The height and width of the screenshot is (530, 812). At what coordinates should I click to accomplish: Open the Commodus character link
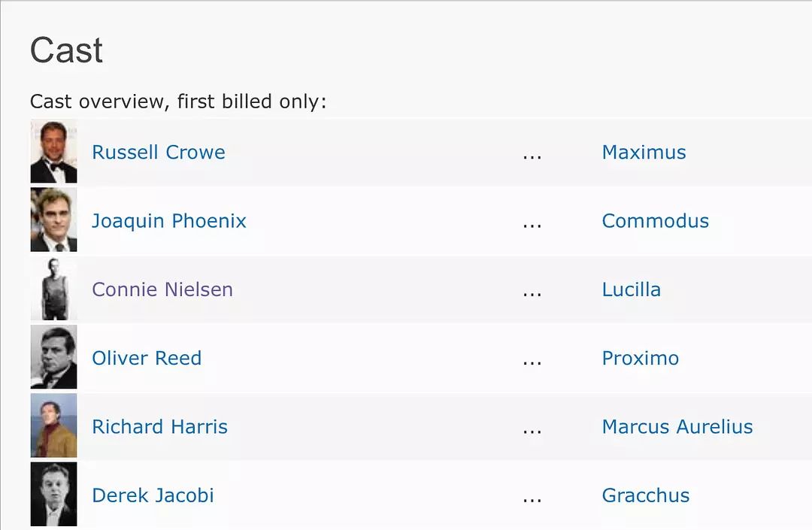[x=655, y=221]
